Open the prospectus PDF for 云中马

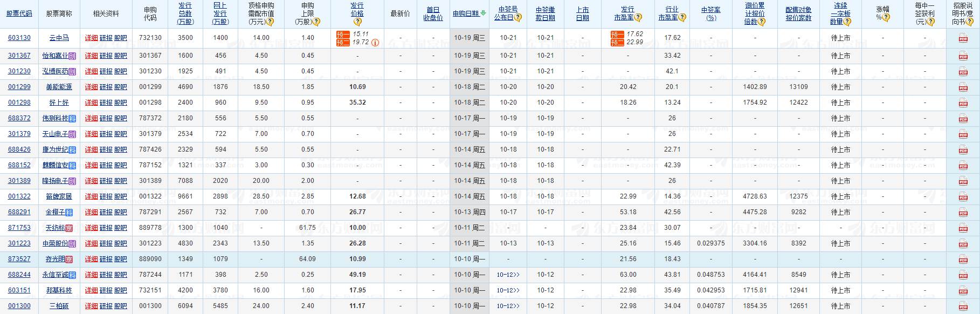[963, 38]
